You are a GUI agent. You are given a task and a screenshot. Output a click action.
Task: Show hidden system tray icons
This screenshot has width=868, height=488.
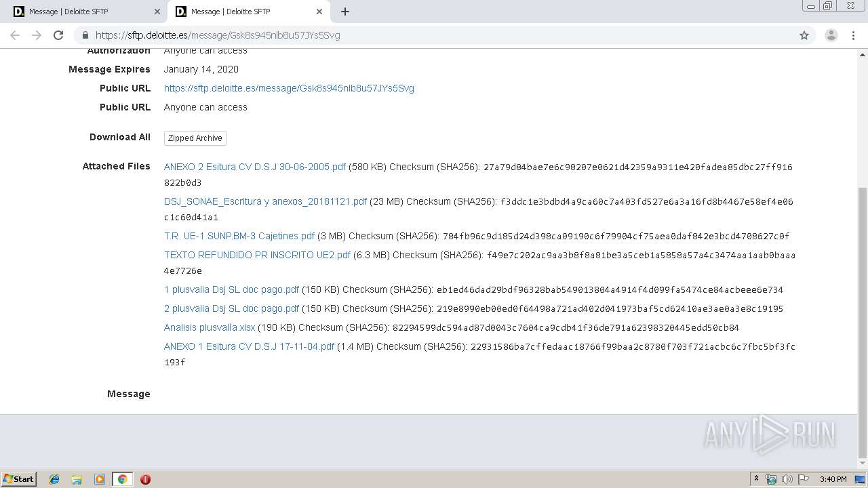tap(756, 479)
